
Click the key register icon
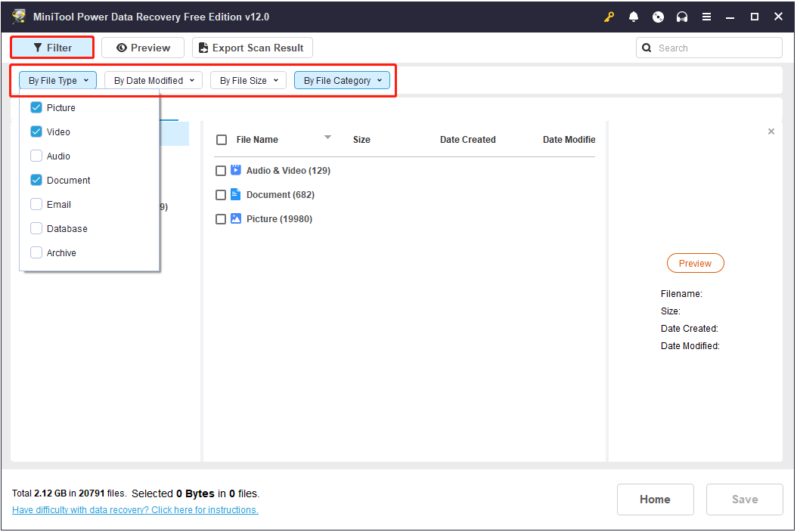click(609, 17)
